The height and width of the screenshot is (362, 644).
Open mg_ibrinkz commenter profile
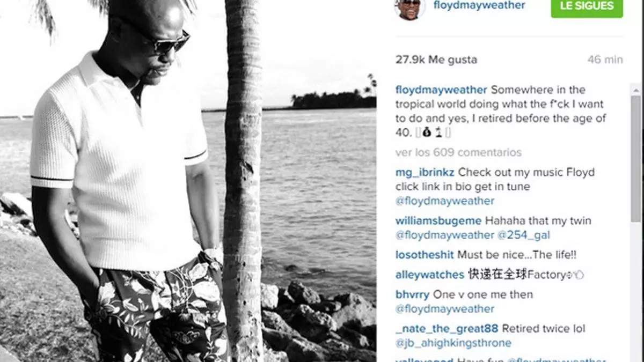[x=425, y=173]
